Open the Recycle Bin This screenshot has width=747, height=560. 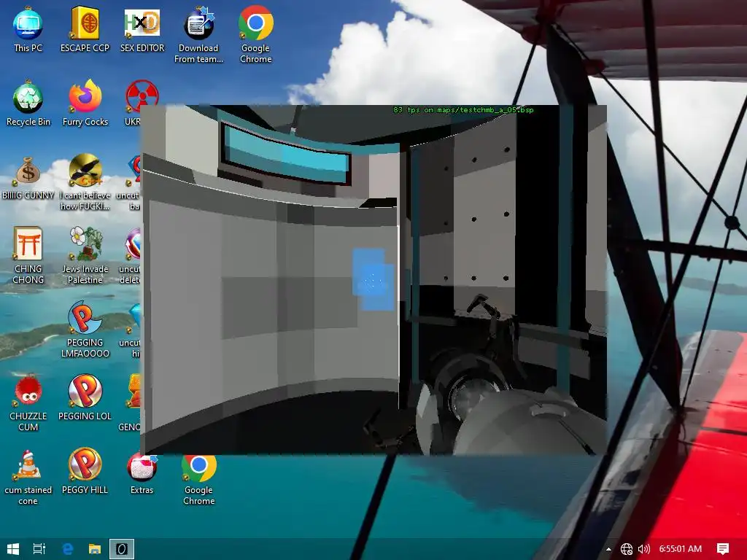pyautogui.click(x=28, y=104)
